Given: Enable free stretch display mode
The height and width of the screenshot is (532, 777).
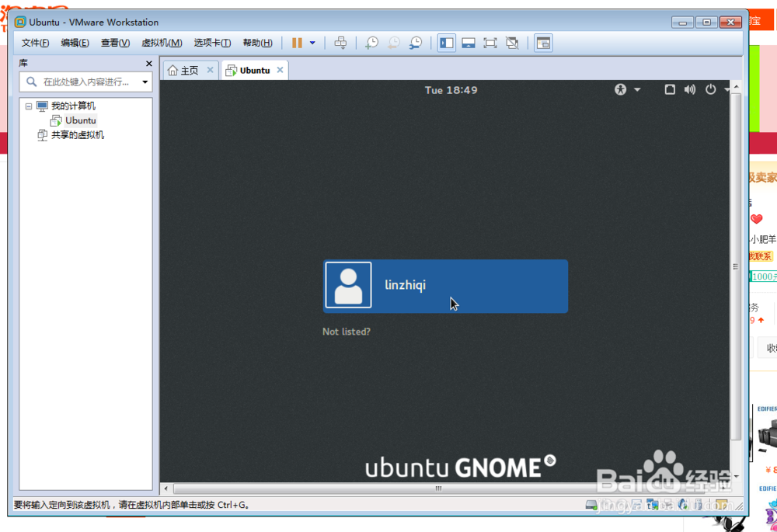Looking at the screenshot, I should (542, 43).
